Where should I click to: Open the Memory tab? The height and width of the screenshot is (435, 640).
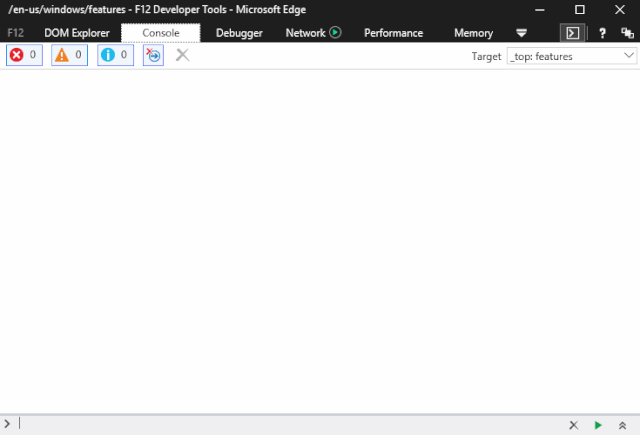[473, 33]
